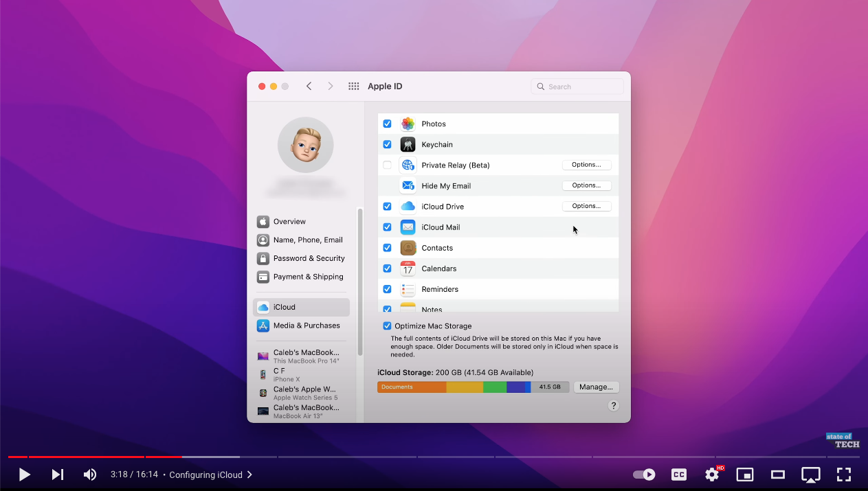
Task: Open Media & Purchases in the sidebar
Action: point(301,326)
